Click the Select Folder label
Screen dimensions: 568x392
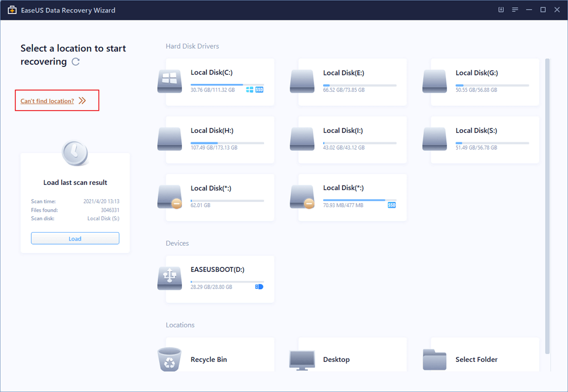(477, 360)
